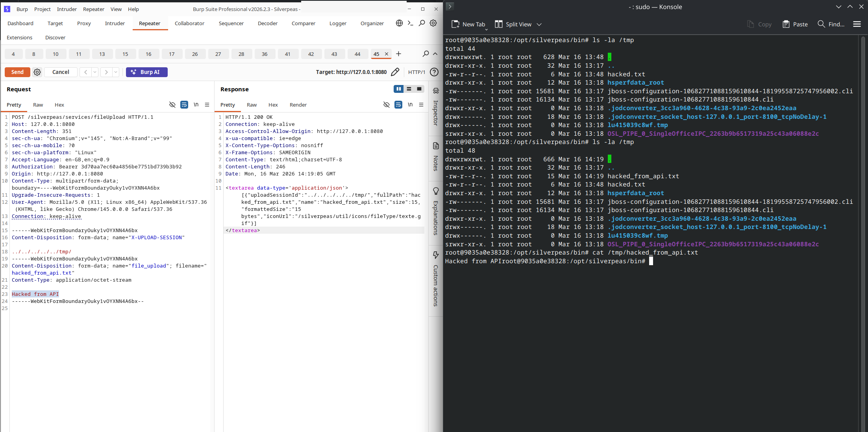Click Paste in the Konsole toolbar
Screen dimensions: 868x432
pos(795,24)
